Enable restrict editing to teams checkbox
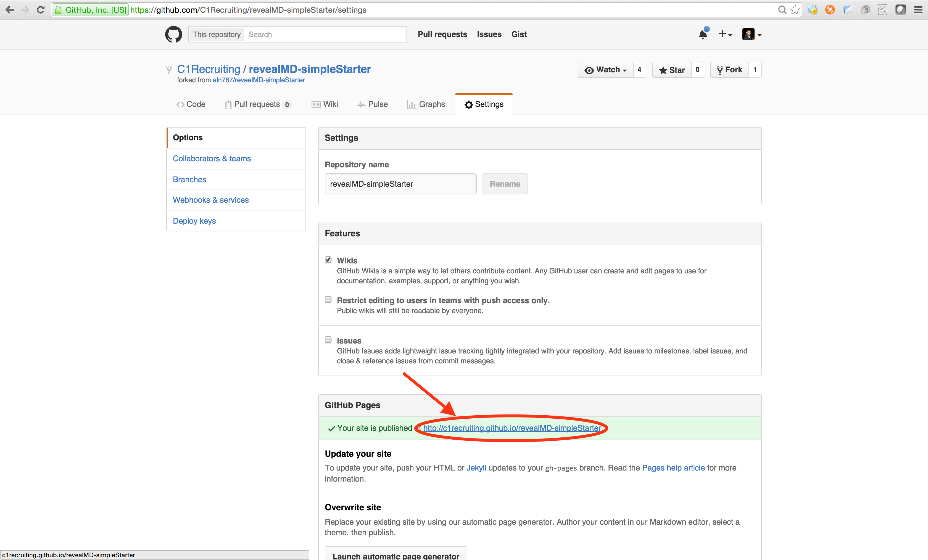The width and height of the screenshot is (928, 560). point(328,300)
